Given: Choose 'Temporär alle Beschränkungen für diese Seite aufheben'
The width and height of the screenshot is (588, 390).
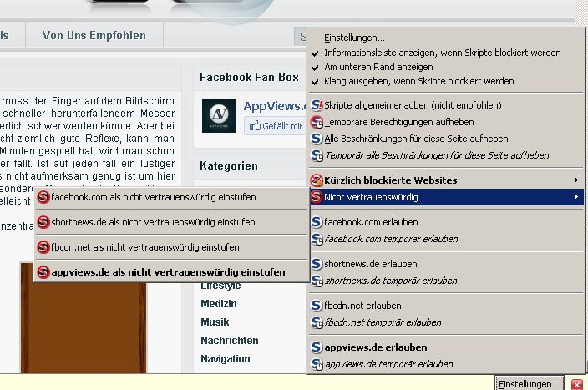Looking at the screenshot, I should pyautogui.click(x=446, y=155).
